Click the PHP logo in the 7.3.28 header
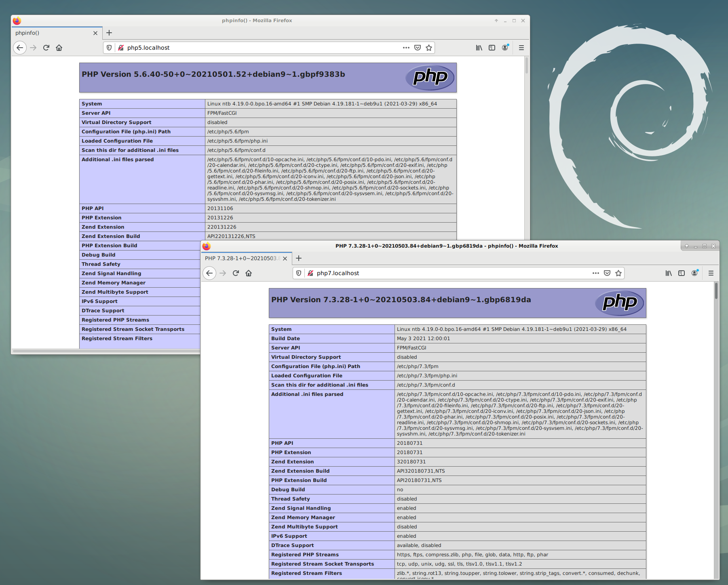The height and width of the screenshot is (585, 728). pyautogui.click(x=619, y=303)
